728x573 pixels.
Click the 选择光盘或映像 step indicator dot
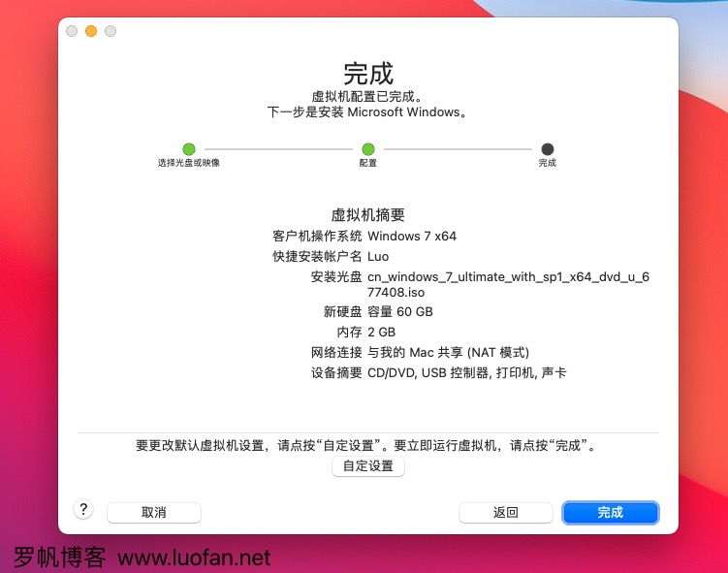pyautogui.click(x=188, y=149)
